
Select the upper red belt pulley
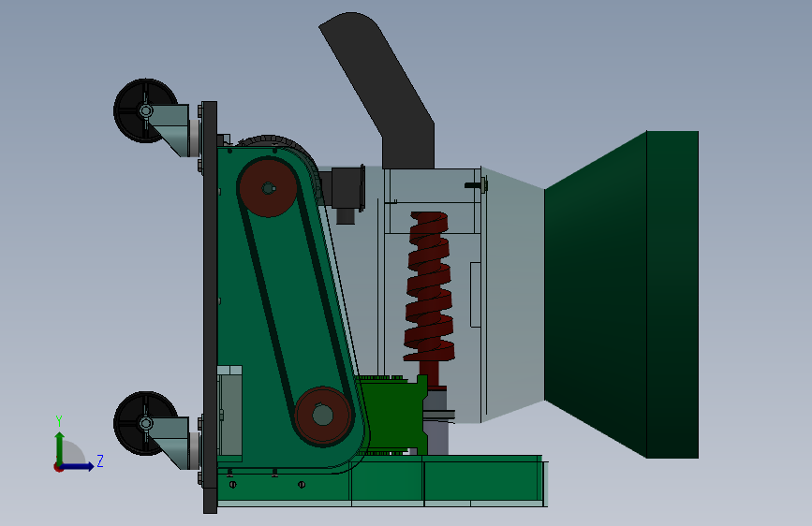point(268,188)
